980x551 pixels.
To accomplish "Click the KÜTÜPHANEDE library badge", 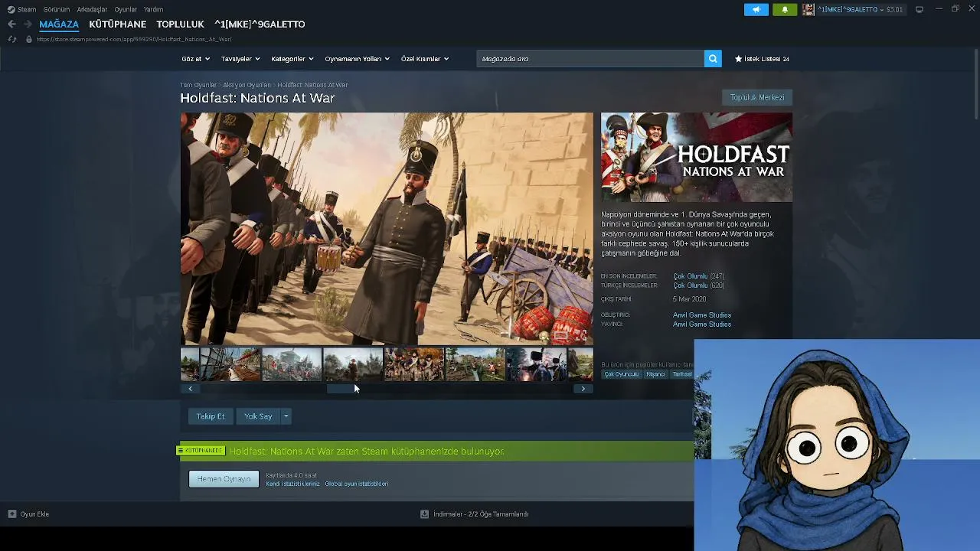I will (201, 451).
